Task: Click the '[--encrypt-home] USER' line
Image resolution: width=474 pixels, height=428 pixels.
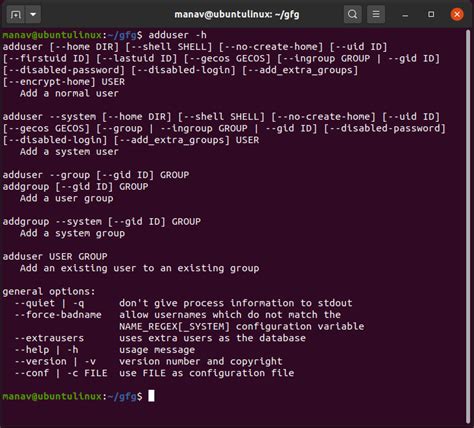Action: click(64, 82)
